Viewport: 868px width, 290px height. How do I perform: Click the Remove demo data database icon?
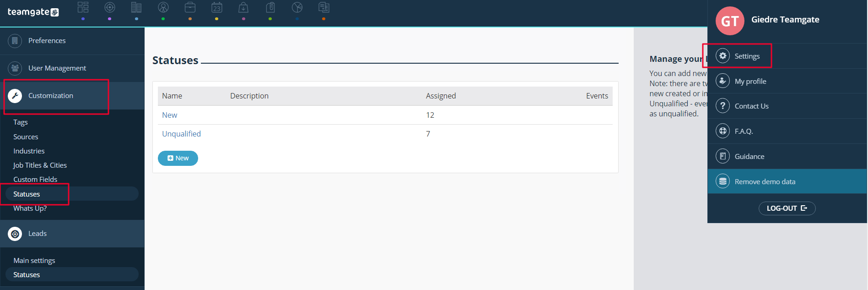pos(722,181)
